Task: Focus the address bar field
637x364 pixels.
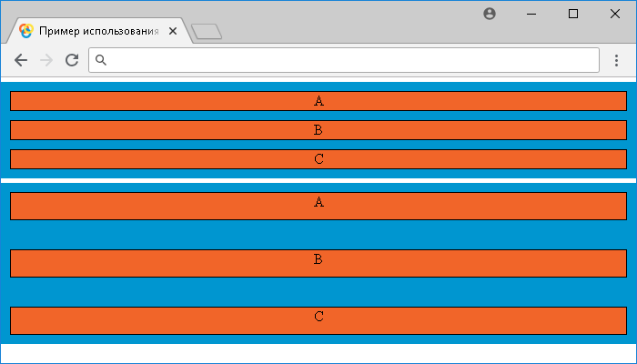Action: 344,60
